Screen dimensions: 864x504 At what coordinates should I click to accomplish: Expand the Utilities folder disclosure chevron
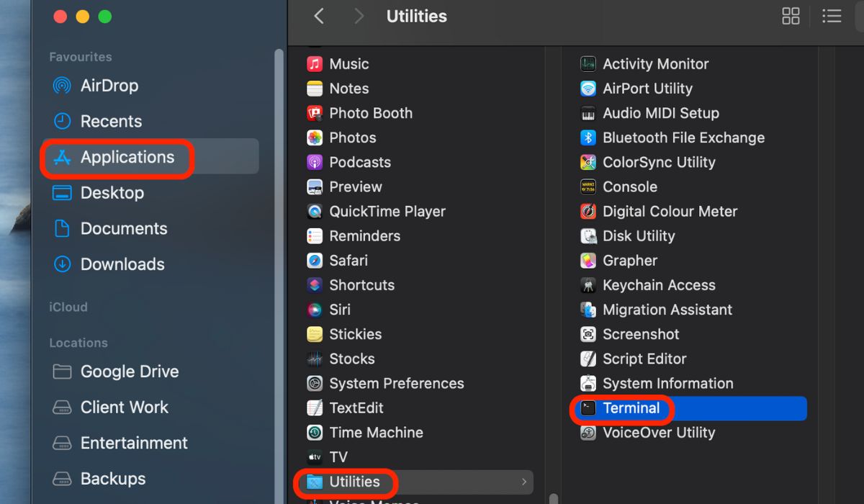[x=525, y=482]
